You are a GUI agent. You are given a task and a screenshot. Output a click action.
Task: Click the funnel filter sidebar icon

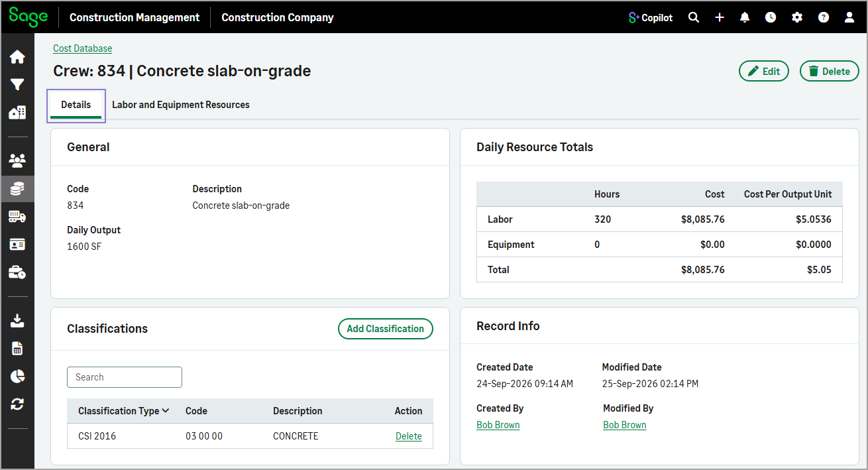(x=17, y=85)
